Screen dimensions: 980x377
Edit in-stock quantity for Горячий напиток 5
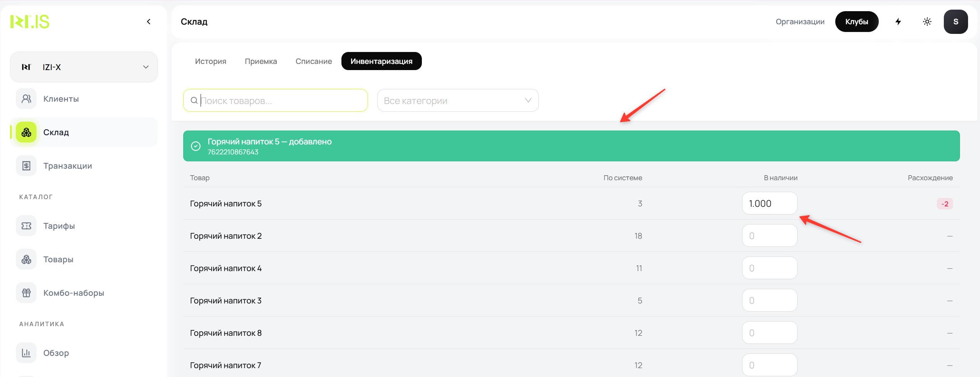(769, 203)
